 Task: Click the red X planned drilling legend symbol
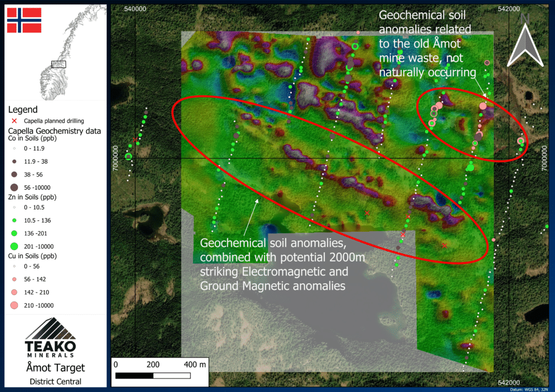[x=14, y=121]
